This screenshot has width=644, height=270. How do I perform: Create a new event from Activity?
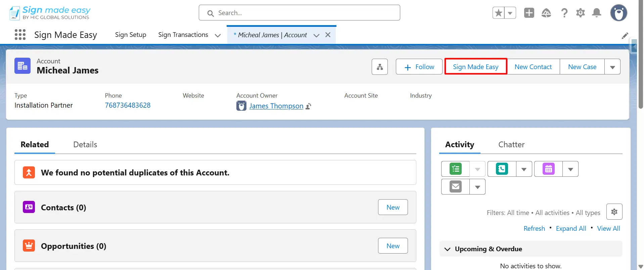549,169
